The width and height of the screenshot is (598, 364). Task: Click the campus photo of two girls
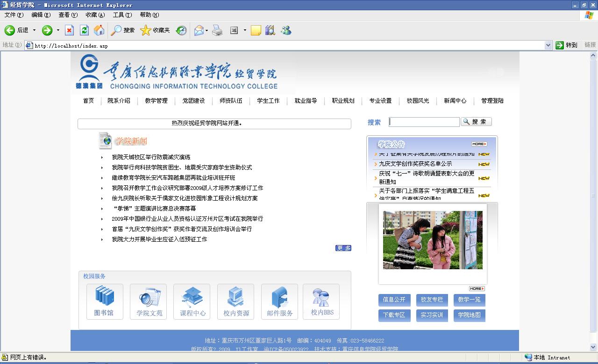(x=433, y=240)
